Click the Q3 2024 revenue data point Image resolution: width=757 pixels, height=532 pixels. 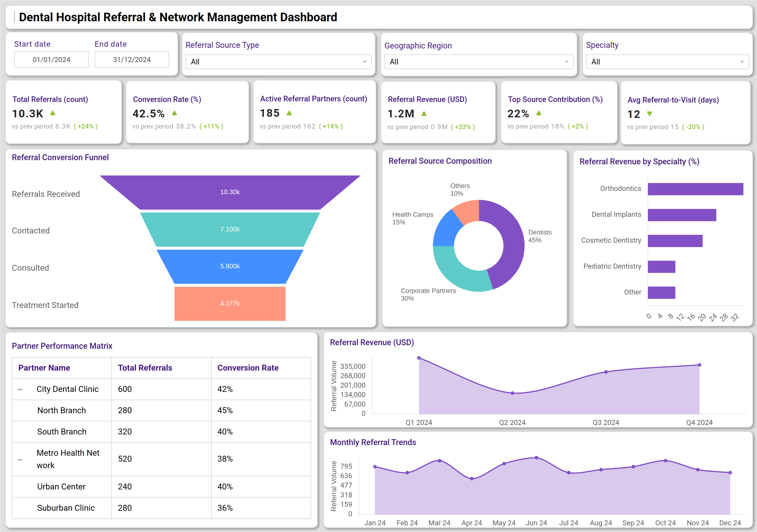606,372
